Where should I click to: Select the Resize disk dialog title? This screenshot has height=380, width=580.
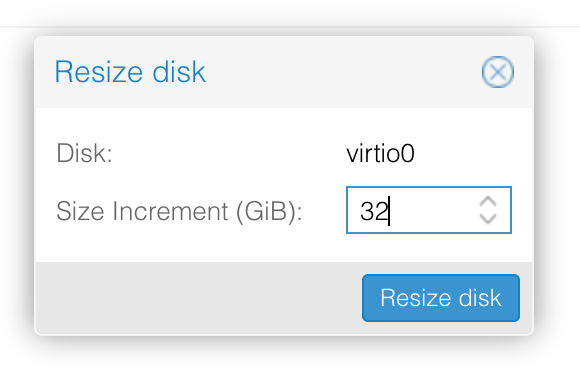coord(130,72)
